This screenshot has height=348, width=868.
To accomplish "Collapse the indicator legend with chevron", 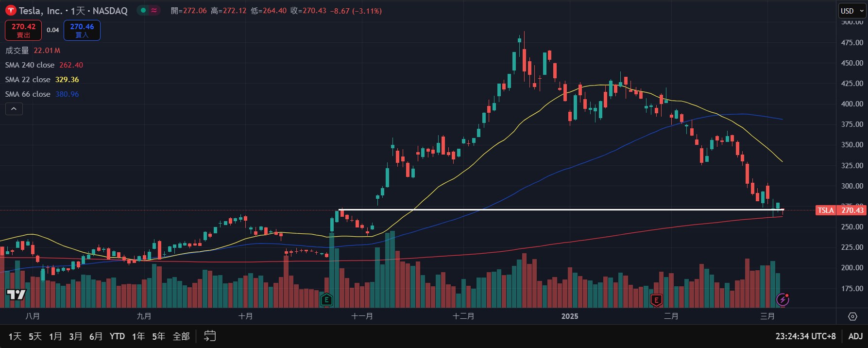I will [14, 109].
